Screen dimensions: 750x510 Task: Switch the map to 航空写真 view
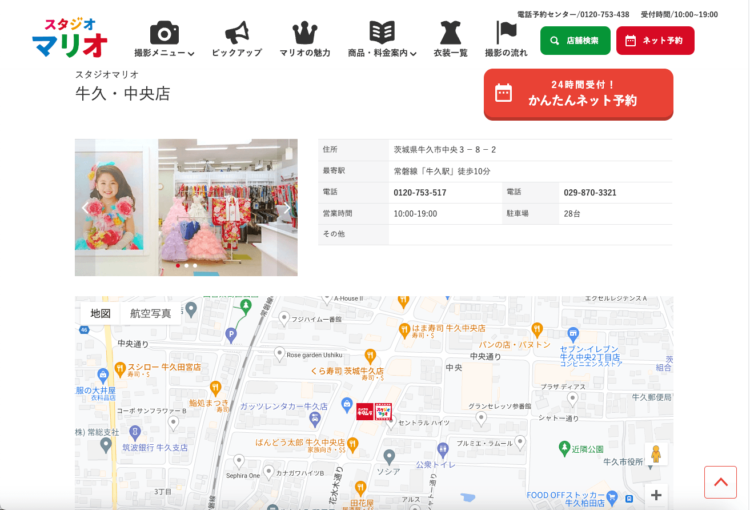point(150,313)
